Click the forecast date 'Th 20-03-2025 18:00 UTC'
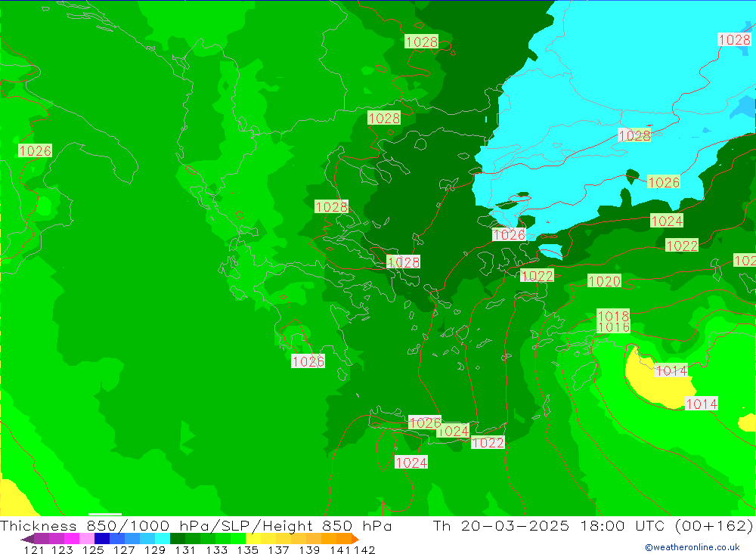The image size is (756, 554). coord(549,525)
